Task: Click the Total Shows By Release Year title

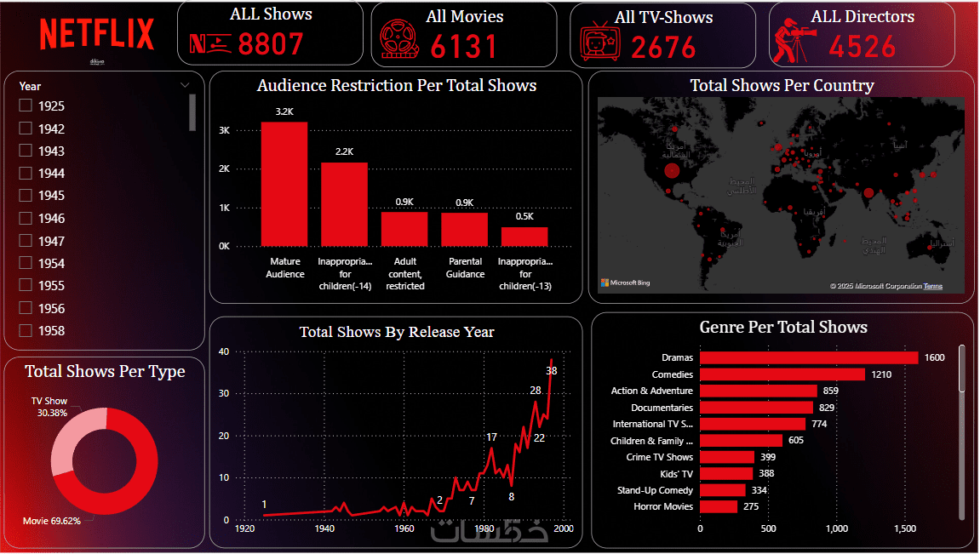Action: 397,332
